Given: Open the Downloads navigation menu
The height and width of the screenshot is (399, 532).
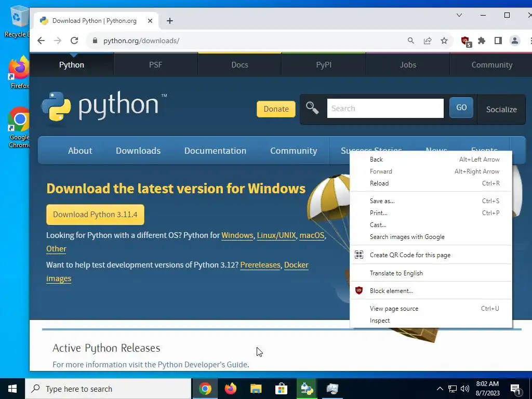Looking at the screenshot, I should [138, 151].
